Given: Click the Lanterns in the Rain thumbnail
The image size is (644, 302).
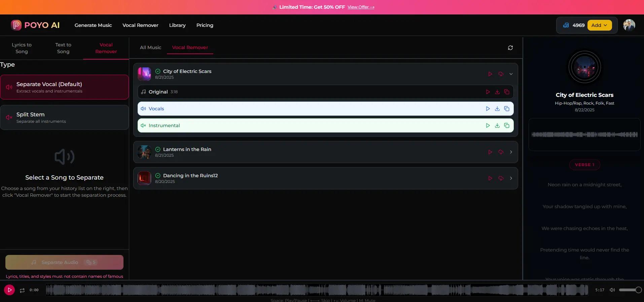Looking at the screenshot, I should (144, 152).
